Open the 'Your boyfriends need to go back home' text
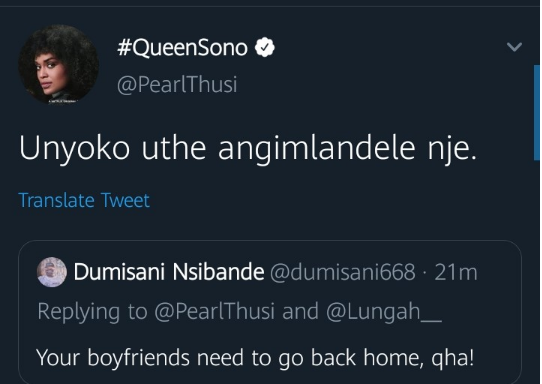Screen dimensions: 542x384 pyautogui.click(x=255, y=357)
